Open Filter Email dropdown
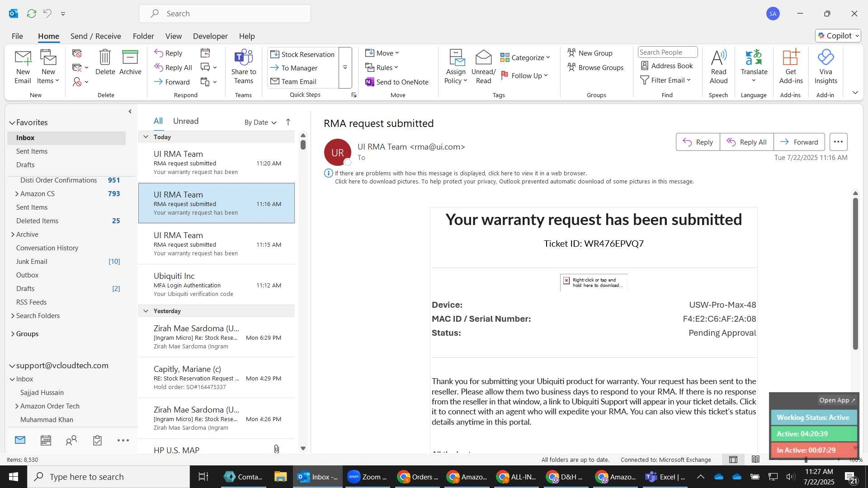 tap(665, 80)
